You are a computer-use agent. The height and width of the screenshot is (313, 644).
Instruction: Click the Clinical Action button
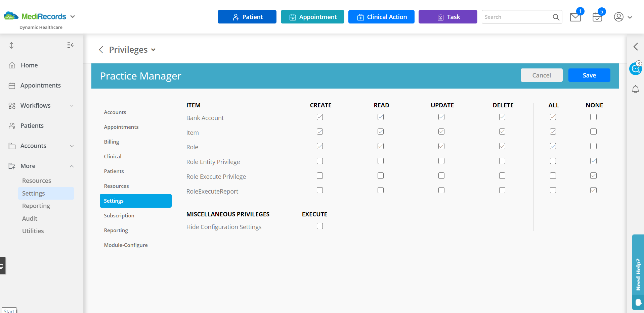point(381,17)
